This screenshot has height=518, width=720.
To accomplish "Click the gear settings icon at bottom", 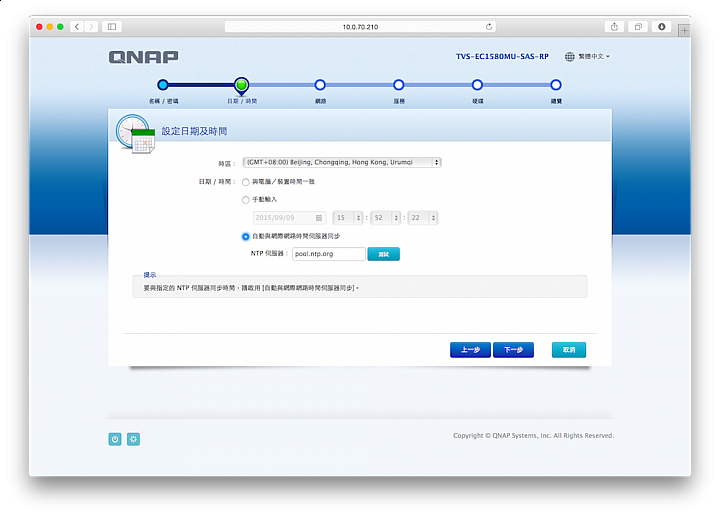I will [x=133, y=439].
